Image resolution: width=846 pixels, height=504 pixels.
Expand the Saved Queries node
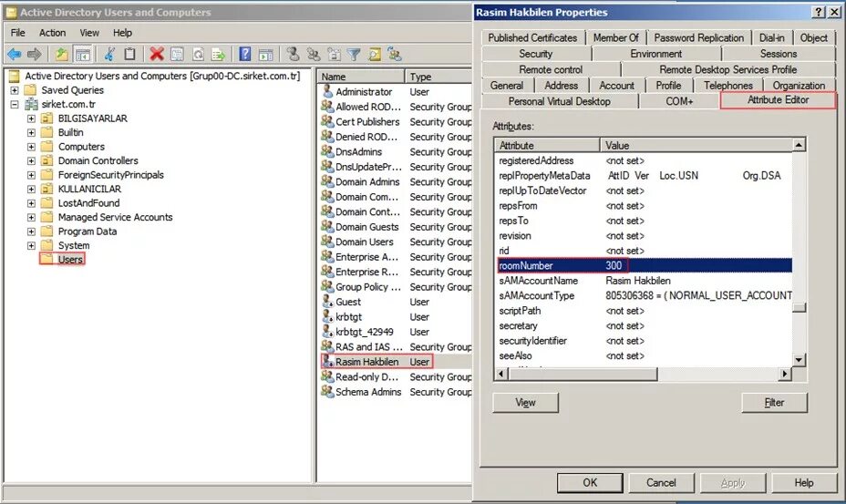(15, 90)
